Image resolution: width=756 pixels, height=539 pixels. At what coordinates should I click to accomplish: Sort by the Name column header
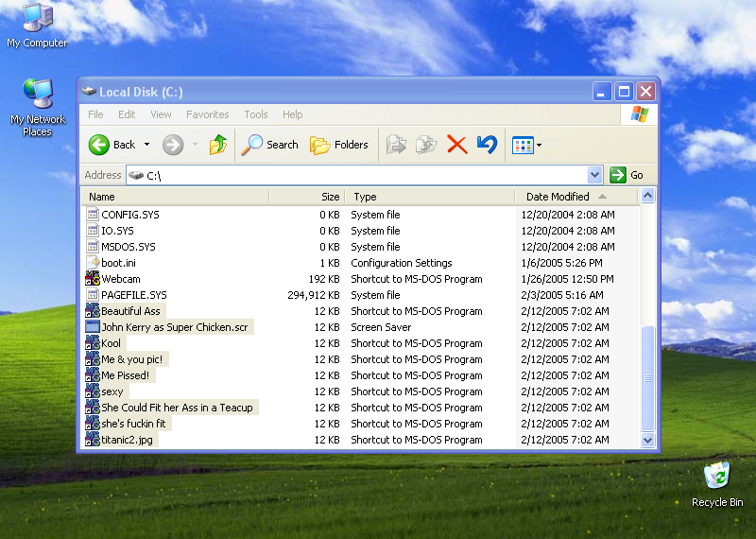click(x=175, y=197)
